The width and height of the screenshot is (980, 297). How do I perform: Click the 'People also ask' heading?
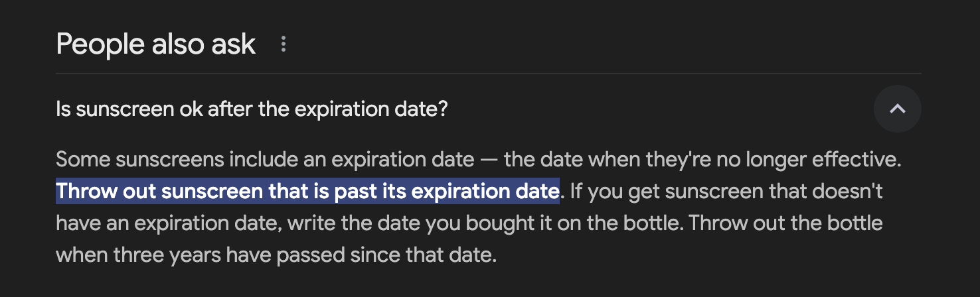[x=156, y=44]
